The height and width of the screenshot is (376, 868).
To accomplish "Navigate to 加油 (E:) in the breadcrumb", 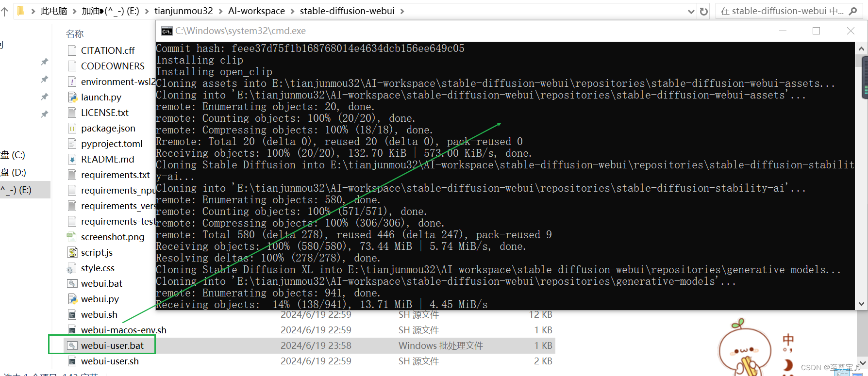I will pos(110,11).
